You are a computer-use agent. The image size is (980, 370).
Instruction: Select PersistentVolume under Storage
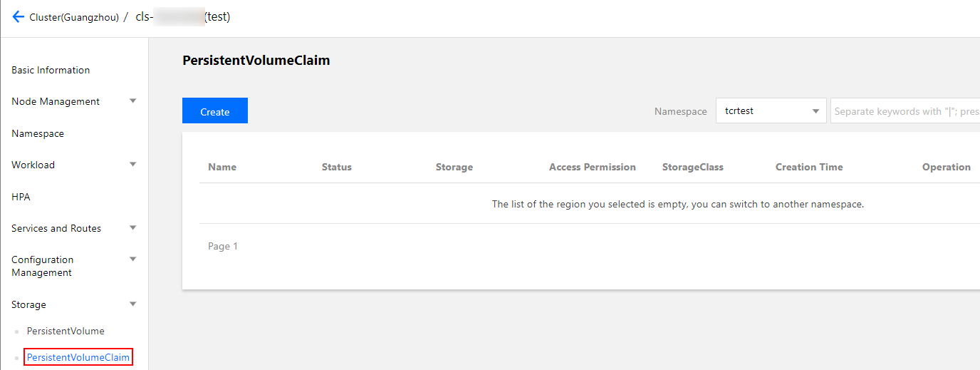point(66,331)
